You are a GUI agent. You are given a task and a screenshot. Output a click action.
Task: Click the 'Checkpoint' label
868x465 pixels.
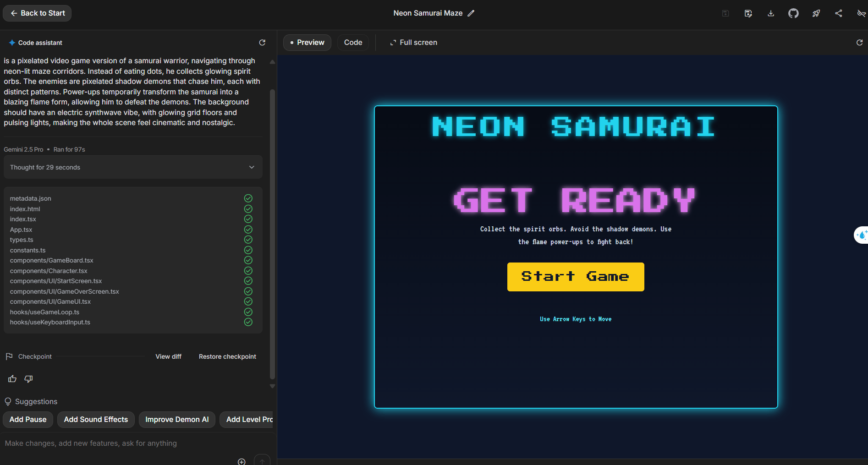coord(35,356)
